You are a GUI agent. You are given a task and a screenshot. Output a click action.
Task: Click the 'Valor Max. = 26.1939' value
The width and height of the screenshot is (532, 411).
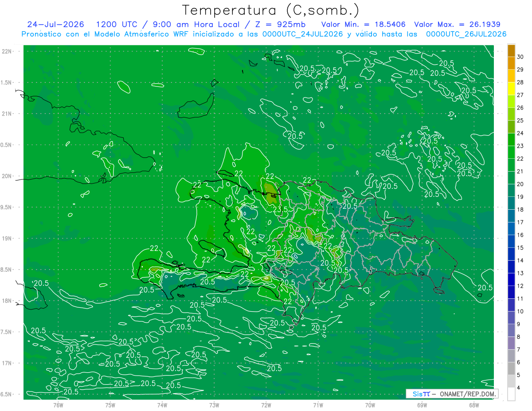click(458, 24)
